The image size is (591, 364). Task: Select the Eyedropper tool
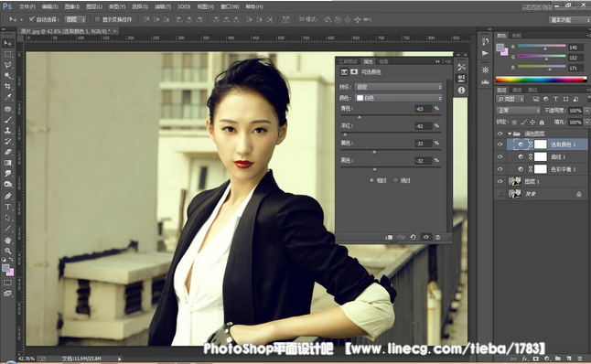7,97
